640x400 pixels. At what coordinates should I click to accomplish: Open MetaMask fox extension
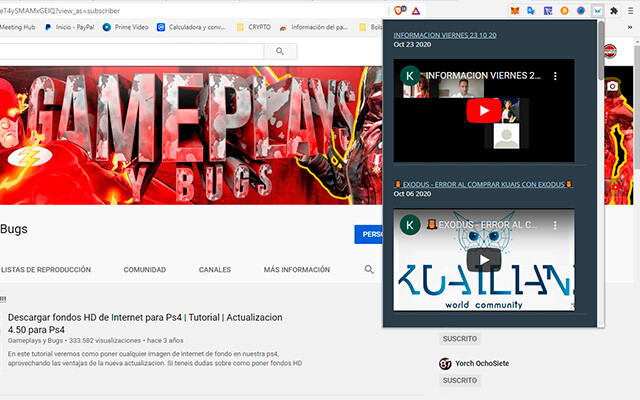click(x=515, y=11)
